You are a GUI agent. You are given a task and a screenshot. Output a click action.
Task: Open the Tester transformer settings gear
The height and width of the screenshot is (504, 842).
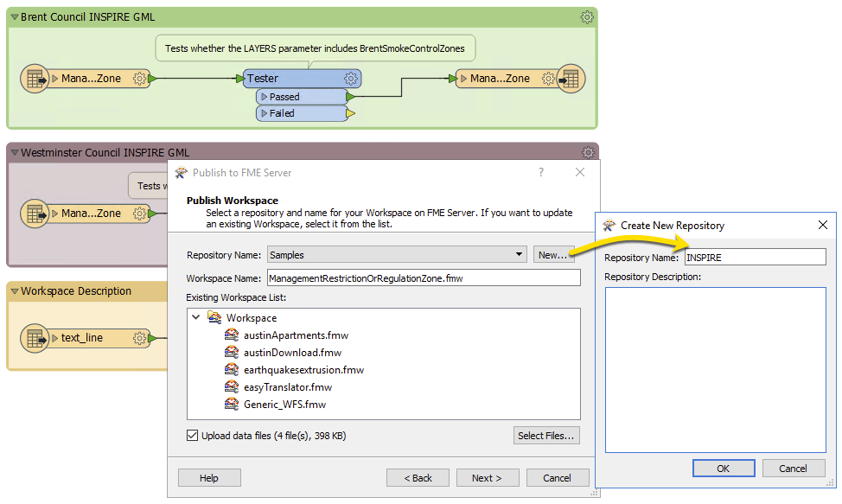coord(351,79)
